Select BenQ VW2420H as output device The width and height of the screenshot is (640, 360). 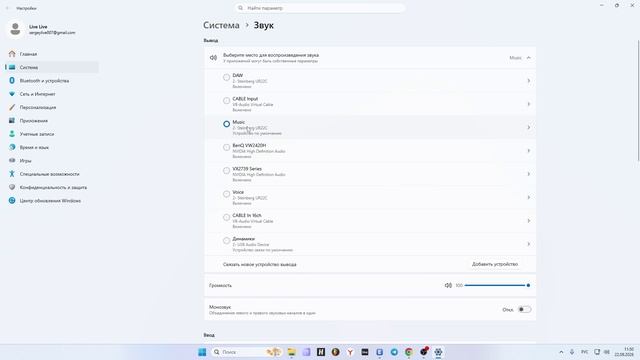(227, 147)
